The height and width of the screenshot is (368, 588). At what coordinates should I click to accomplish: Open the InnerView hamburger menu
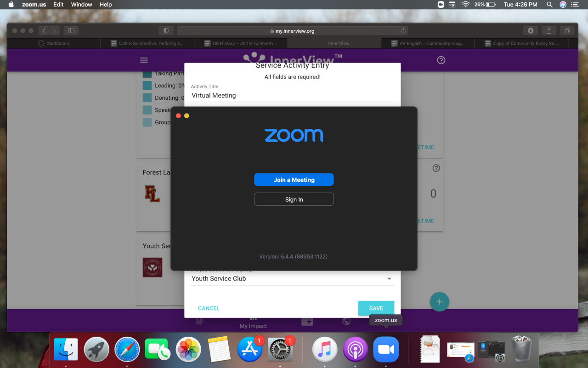click(144, 60)
